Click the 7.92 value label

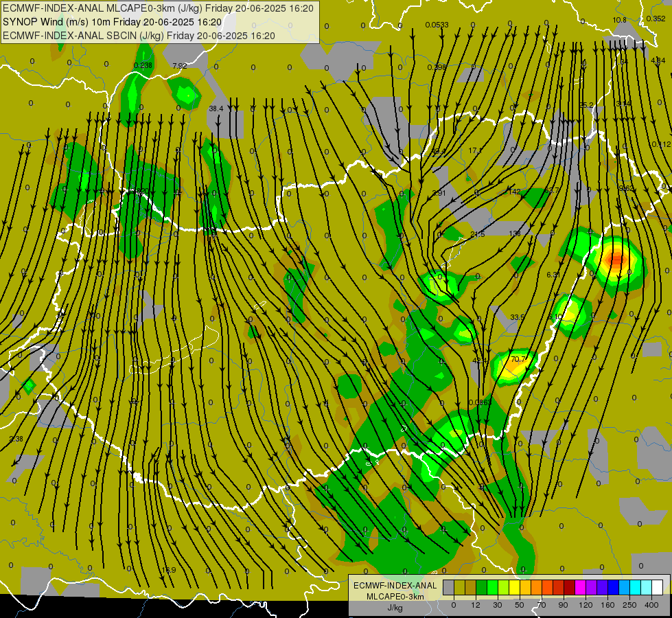180,66
